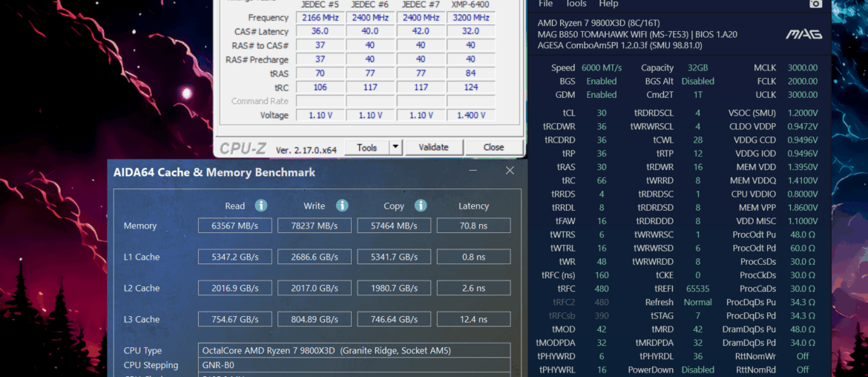Image resolution: width=868 pixels, height=377 pixels.
Task: Open the File menu in ZenTimings
Action: (545, 4)
